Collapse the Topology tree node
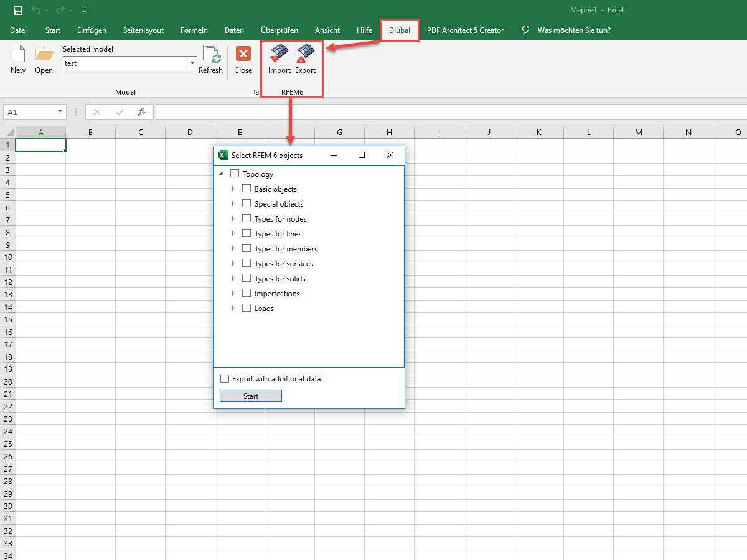 click(x=221, y=174)
